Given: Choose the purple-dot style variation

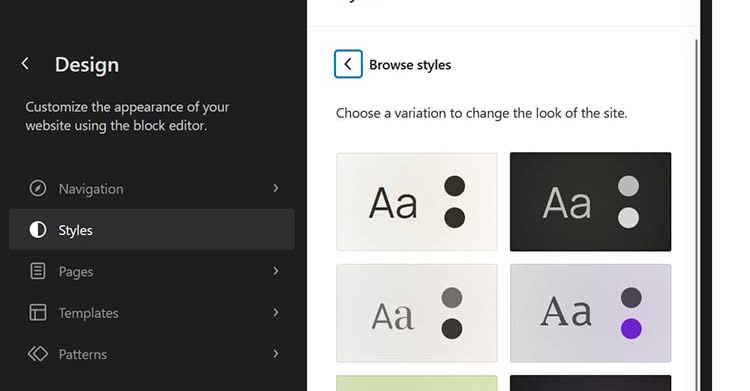Looking at the screenshot, I should click(x=590, y=313).
